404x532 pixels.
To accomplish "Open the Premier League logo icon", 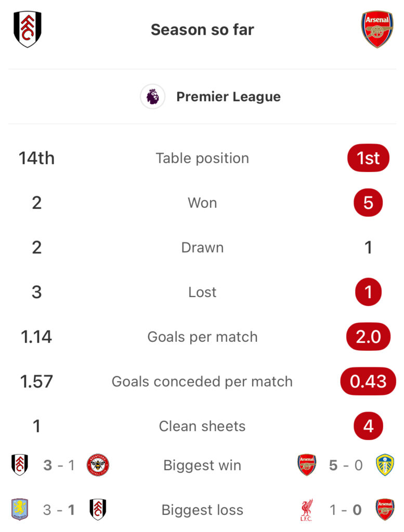I will coord(153,97).
